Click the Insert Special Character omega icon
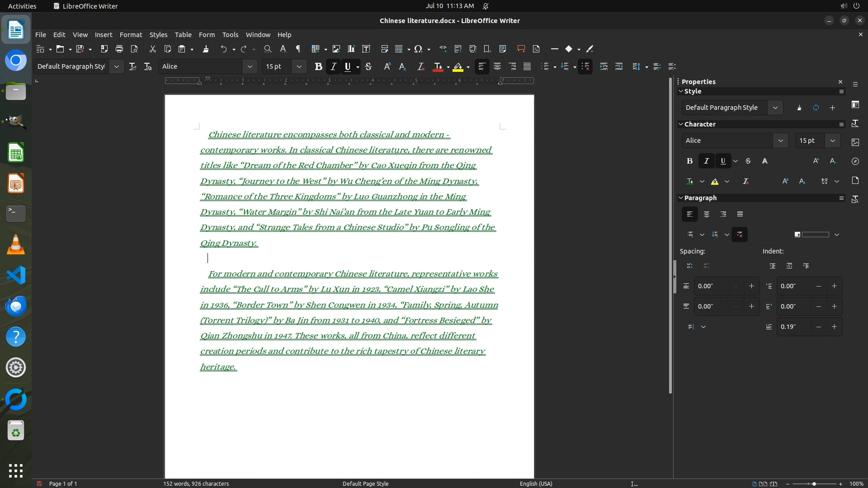The width and height of the screenshot is (868, 488). 418,49
